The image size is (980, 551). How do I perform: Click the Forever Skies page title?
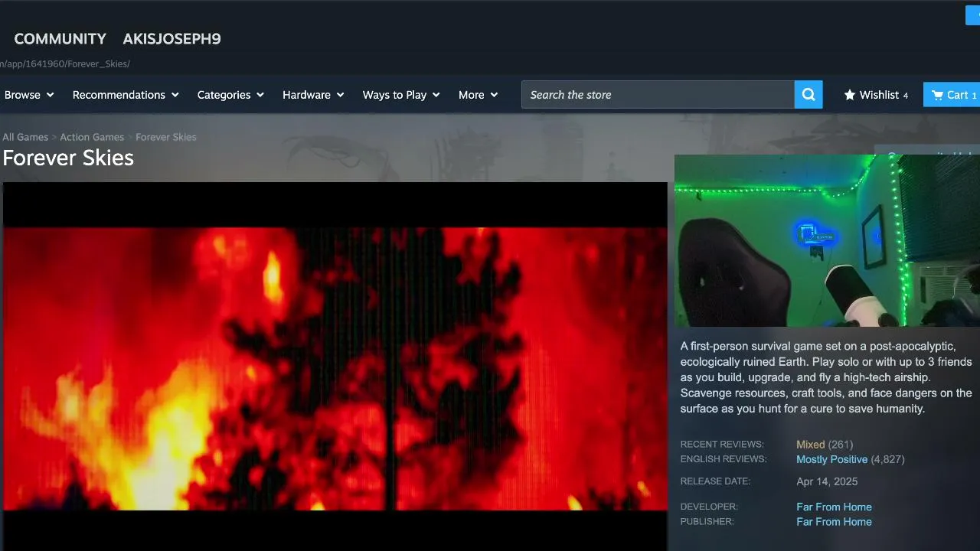(x=68, y=158)
